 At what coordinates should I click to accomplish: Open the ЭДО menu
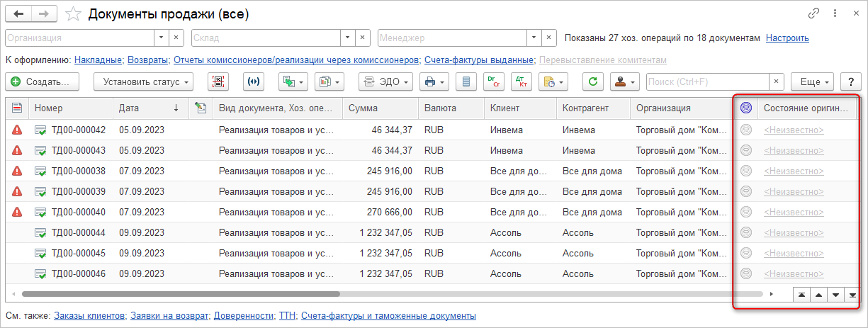click(386, 82)
